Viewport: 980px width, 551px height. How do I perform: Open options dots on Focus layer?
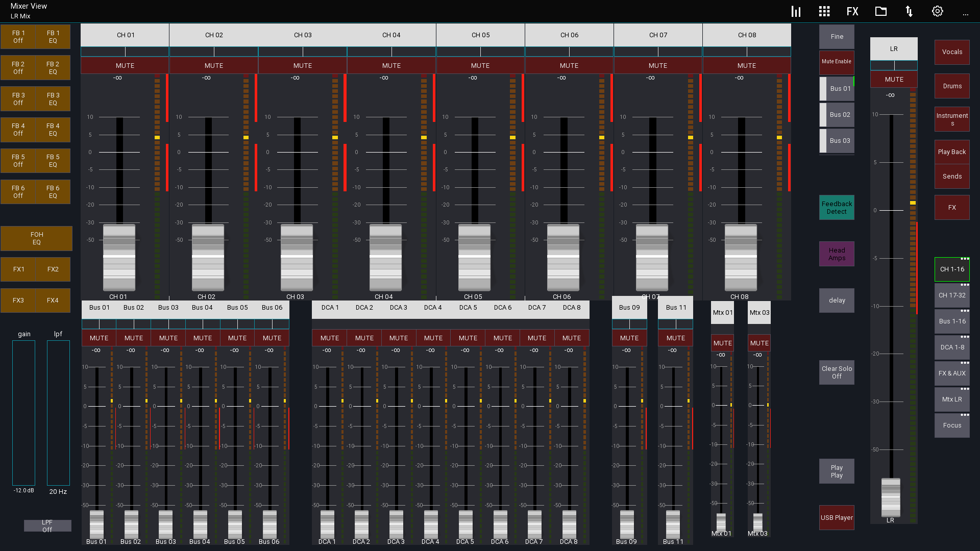(x=964, y=415)
